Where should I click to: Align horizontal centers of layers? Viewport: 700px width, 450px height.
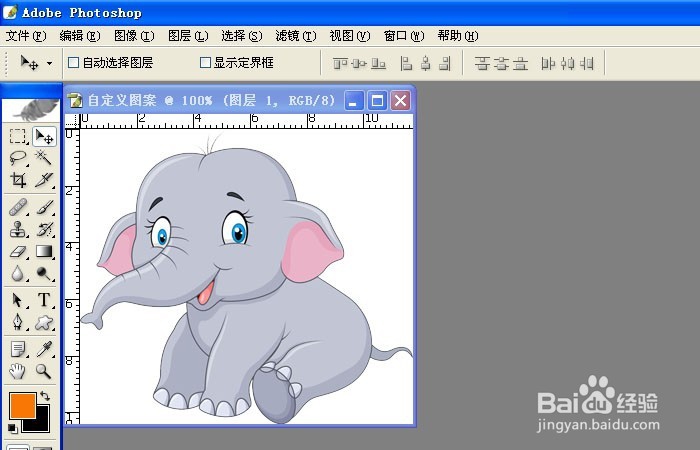point(425,64)
